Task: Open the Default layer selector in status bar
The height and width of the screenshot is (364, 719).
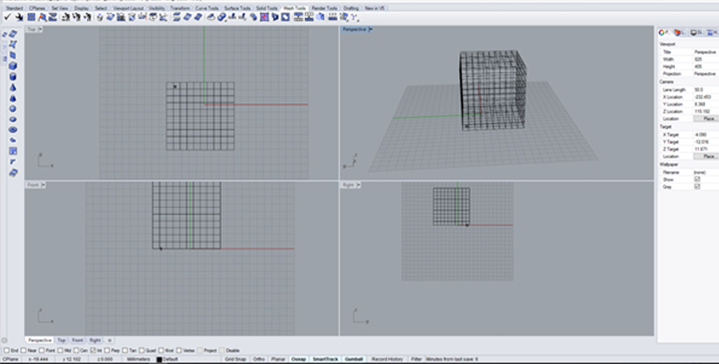Action: 171,359
